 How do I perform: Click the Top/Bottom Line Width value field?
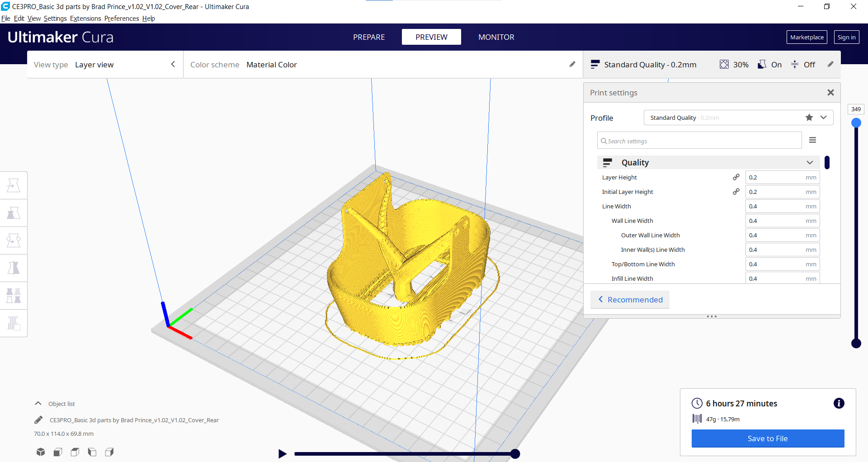click(x=783, y=264)
